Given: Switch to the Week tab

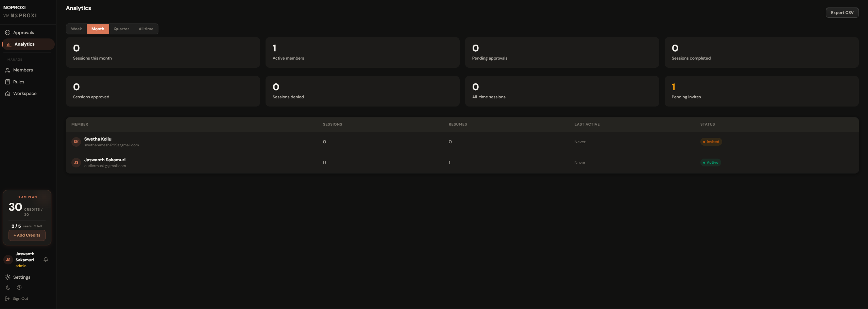Looking at the screenshot, I should [x=76, y=29].
